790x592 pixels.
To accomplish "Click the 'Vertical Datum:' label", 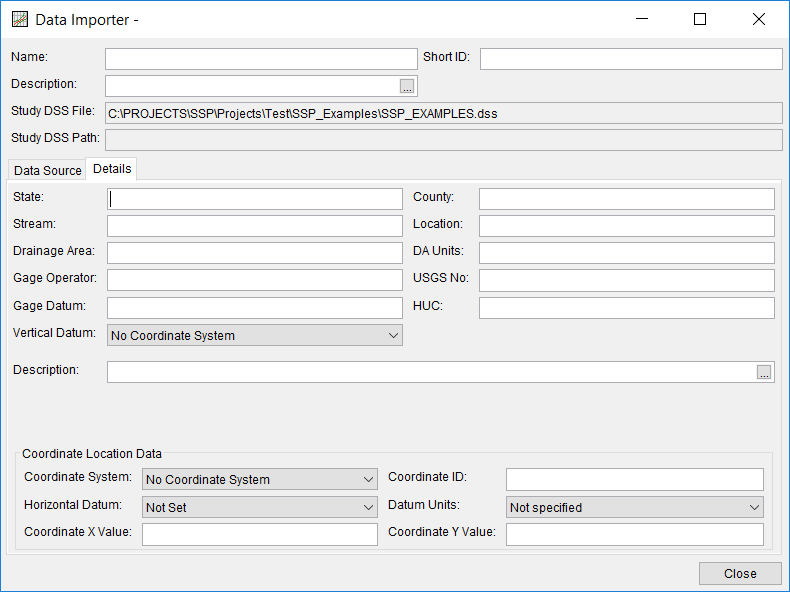I will point(54,333).
